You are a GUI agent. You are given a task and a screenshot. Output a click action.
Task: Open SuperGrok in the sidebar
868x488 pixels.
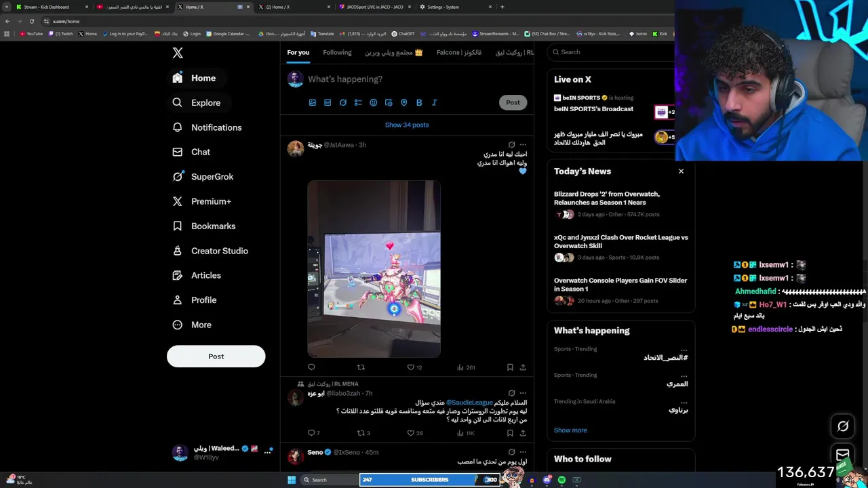(203, 177)
